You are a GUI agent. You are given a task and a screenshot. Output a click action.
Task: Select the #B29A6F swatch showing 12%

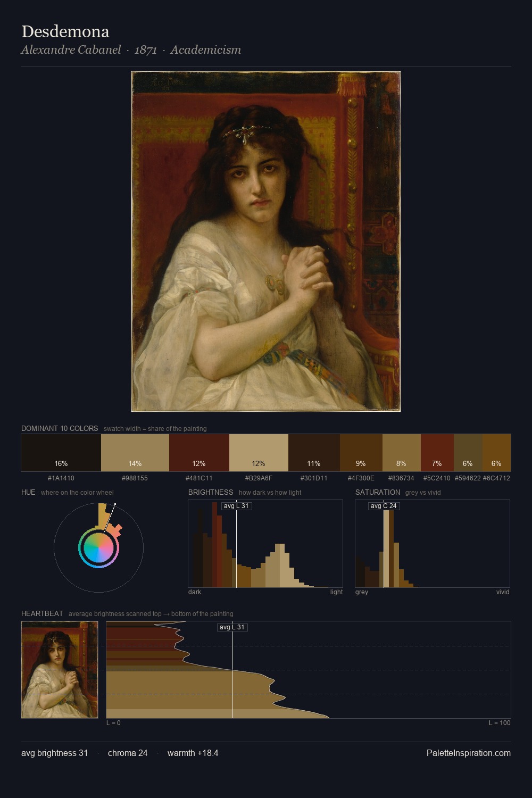pos(259,453)
